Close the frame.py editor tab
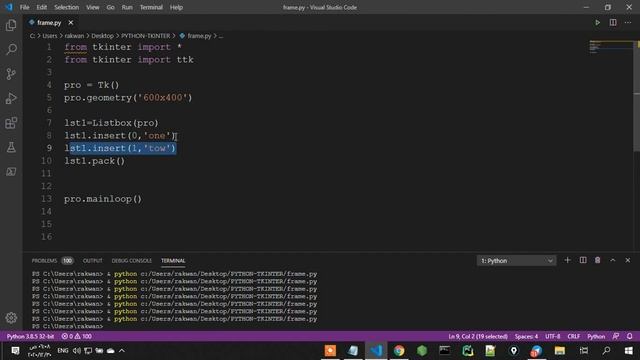640x360 pixels. coord(71,22)
